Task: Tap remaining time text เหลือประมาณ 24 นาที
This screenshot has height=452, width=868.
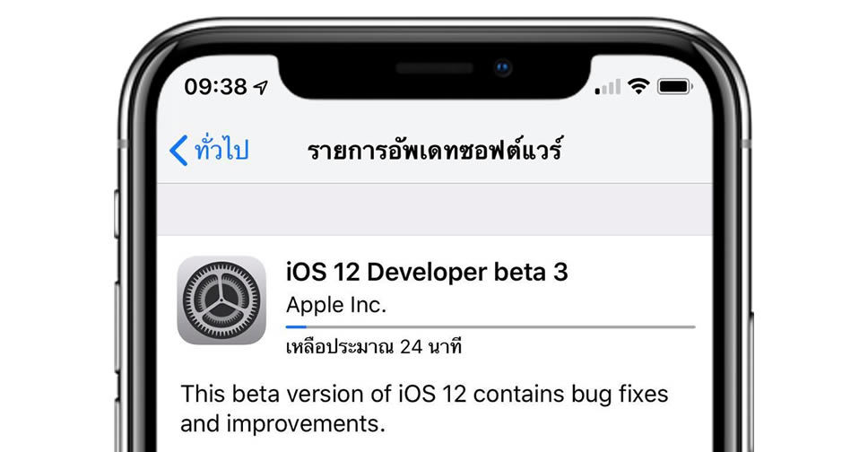Action: coord(374,347)
